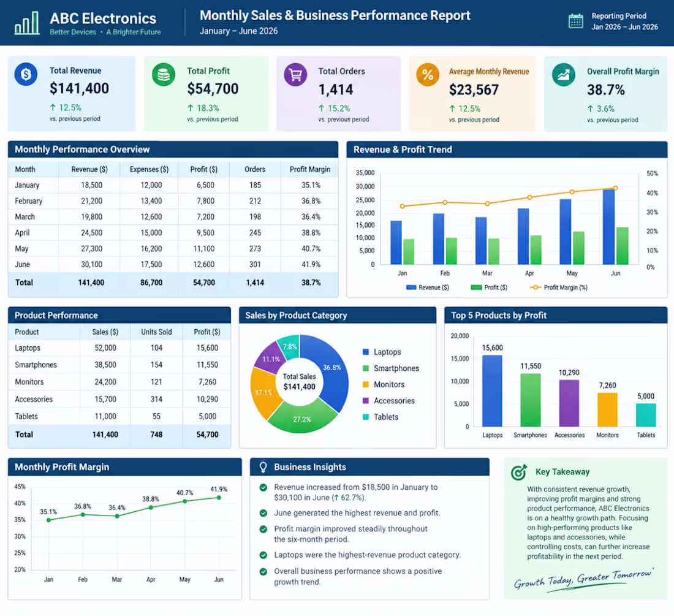Click the 35.1% point on Monthly Profit Margin line

[48, 520]
